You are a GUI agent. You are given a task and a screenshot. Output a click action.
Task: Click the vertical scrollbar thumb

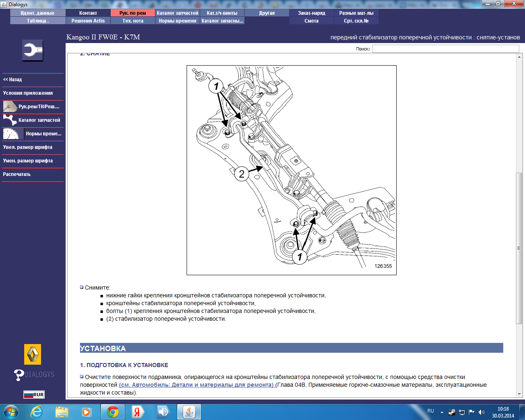519,248
